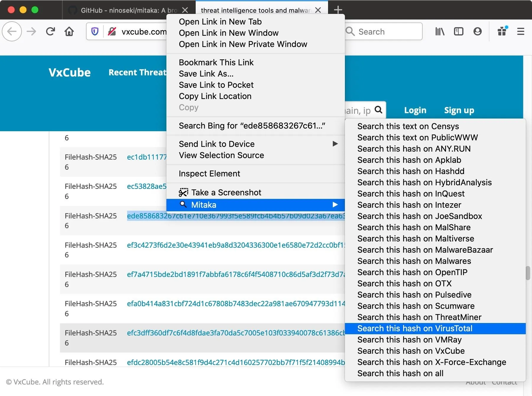Select Search this hash on OTX

pyautogui.click(x=404, y=283)
